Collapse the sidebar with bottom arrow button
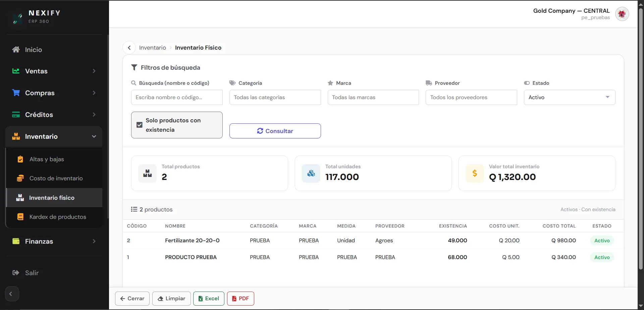Viewport: 644px width, 310px height. pyautogui.click(x=12, y=294)
